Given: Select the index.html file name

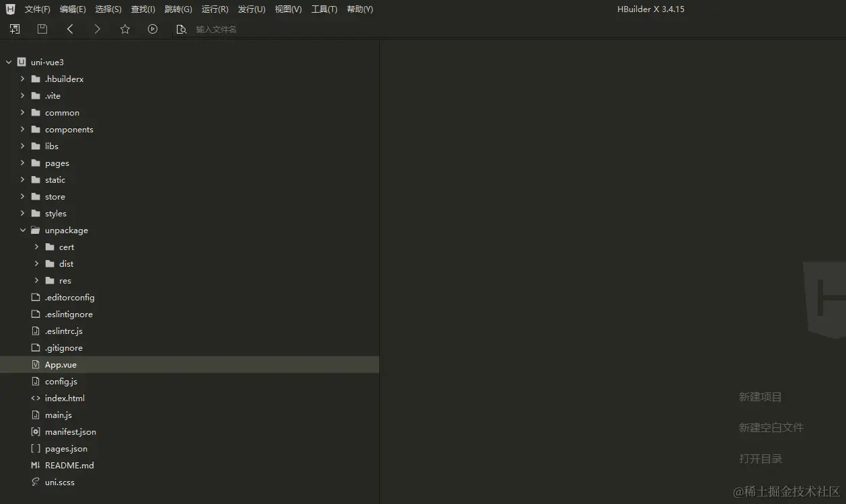Looking at the screenshot, I should (65, 398).
